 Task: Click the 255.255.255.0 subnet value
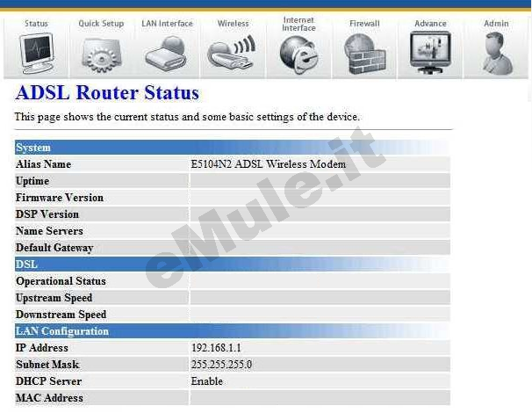coord(221,365)
